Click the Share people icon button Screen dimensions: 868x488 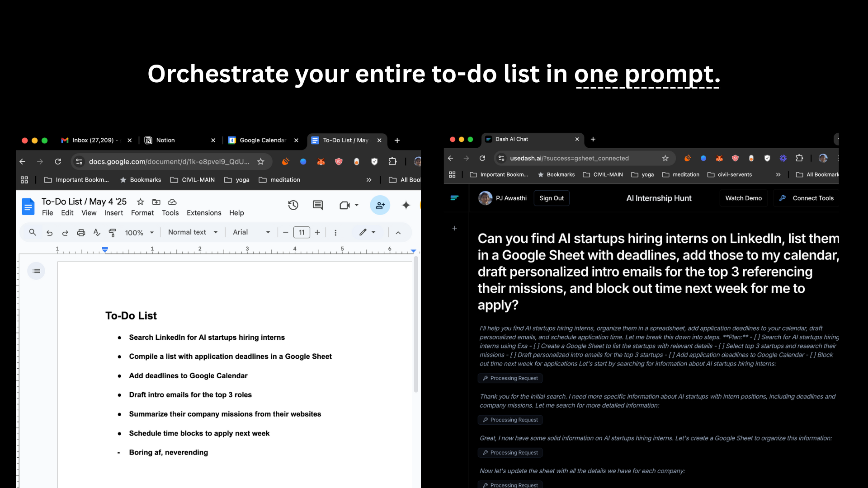click(380, 206)
